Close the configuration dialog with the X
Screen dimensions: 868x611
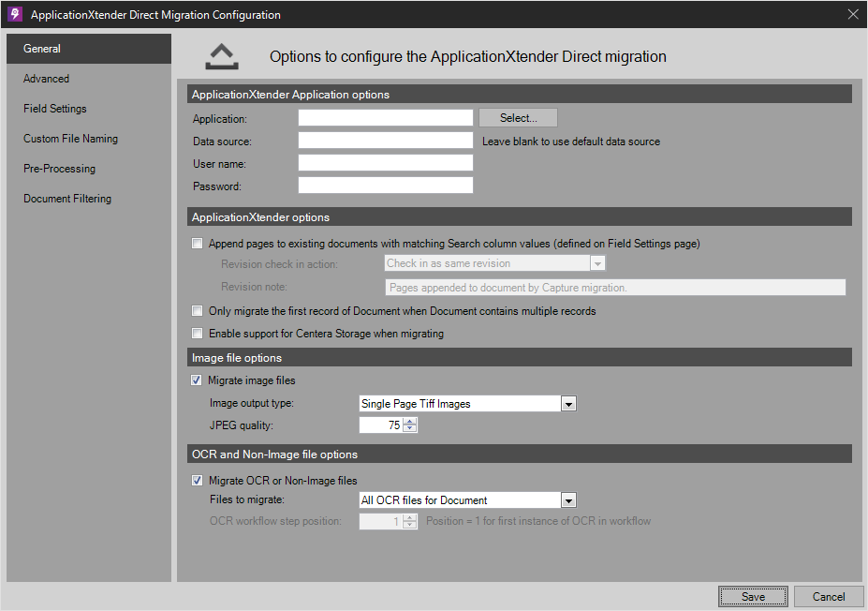click(x=852, y=13)
